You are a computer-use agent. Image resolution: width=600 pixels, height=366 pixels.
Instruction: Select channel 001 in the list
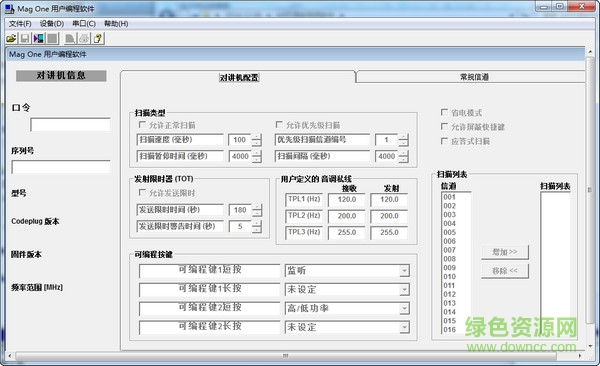coord(450,197)
